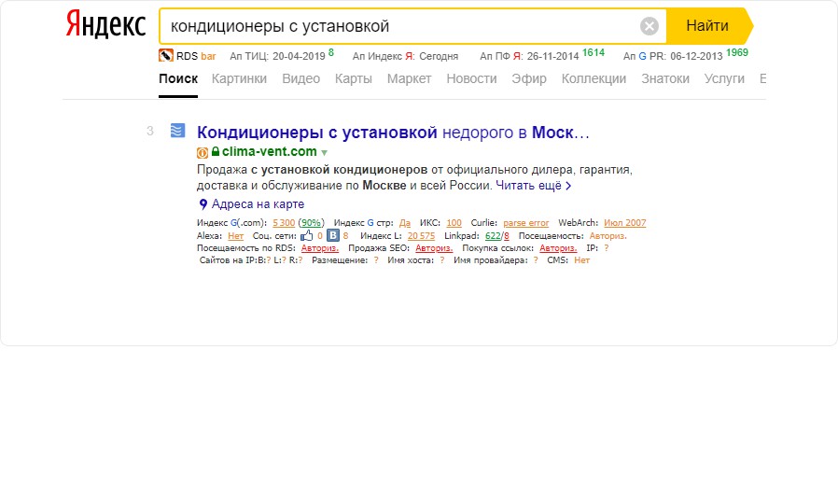Click the Читать ещё link
Viewport: 838px width, 504px height.
[x=528, y=186]
